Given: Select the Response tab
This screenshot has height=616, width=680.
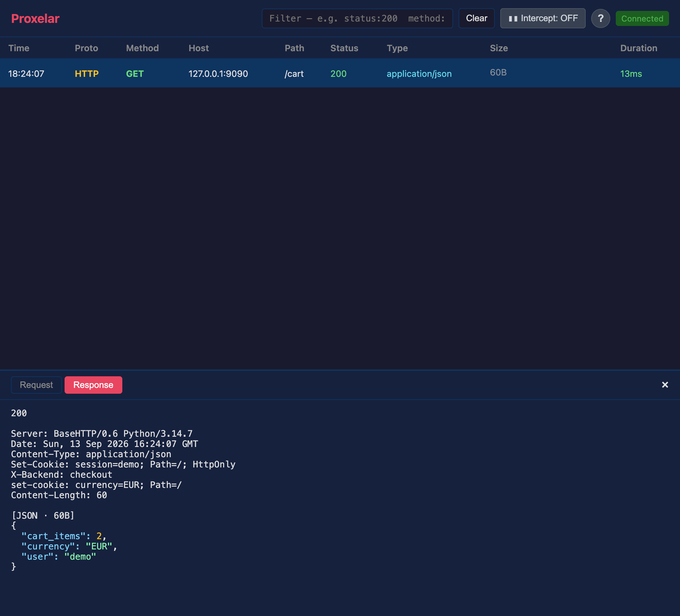Looking at the screenshot, I should 93,385.
